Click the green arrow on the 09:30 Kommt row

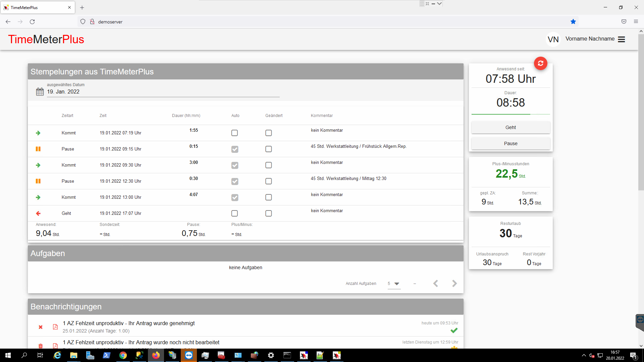click(38, 165)
